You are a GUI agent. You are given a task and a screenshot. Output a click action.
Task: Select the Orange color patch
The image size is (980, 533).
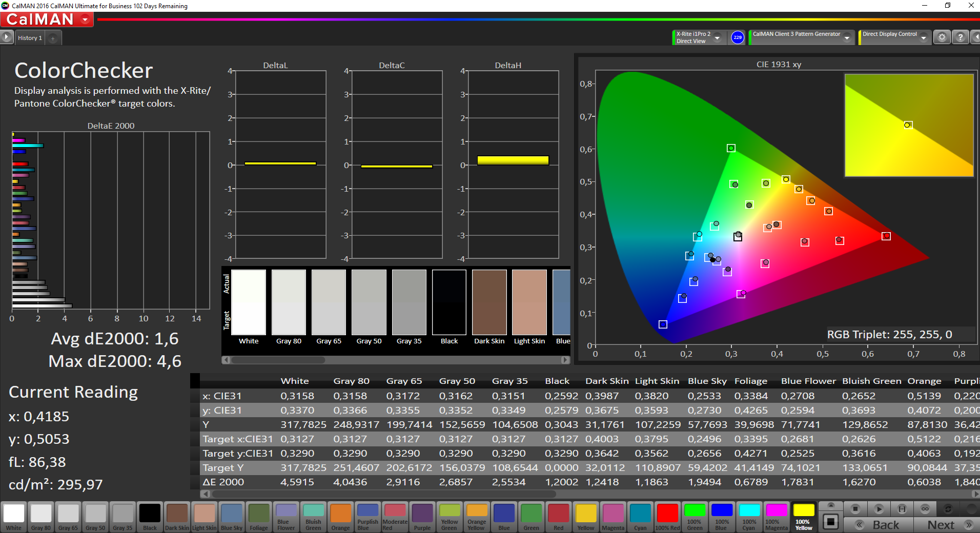coord(340,517)
